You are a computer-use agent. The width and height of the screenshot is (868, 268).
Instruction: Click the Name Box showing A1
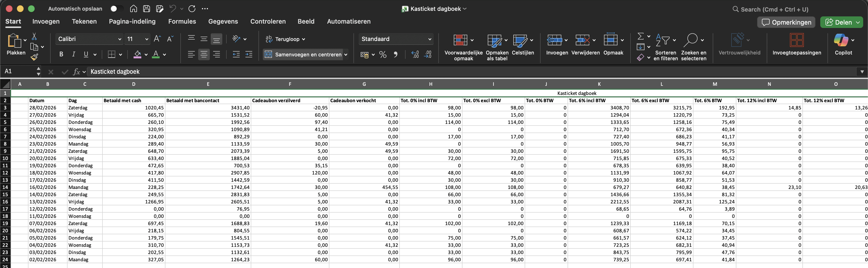(19, 71)
